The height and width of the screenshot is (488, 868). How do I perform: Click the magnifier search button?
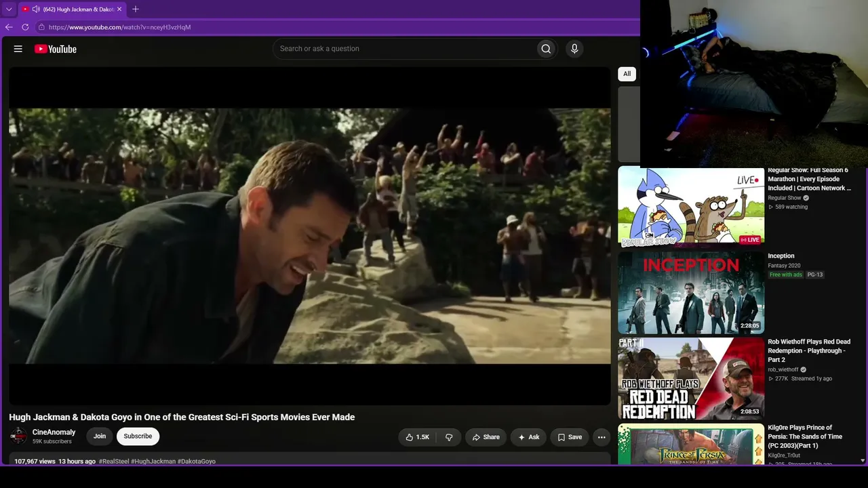[x=546, y=49]
